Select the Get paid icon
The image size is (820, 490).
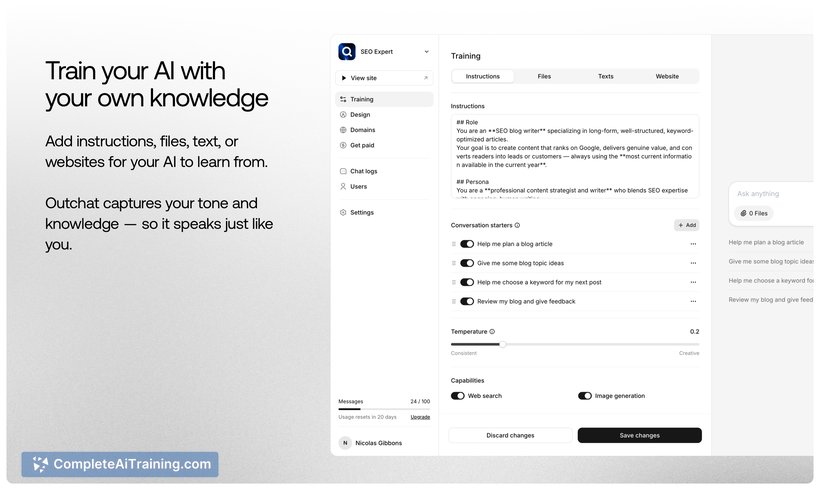[x=343, y=145]
